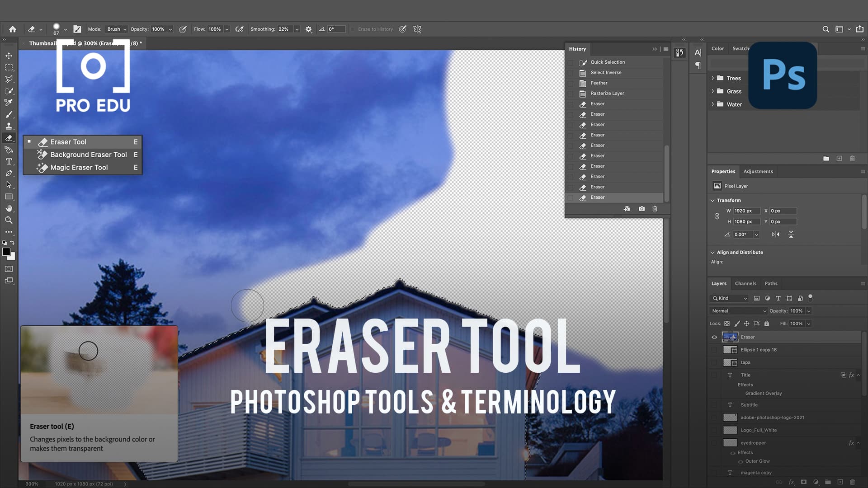The image size is (868, 488).
Task: Switch to the Channels tab
Action: pos(745,283)
